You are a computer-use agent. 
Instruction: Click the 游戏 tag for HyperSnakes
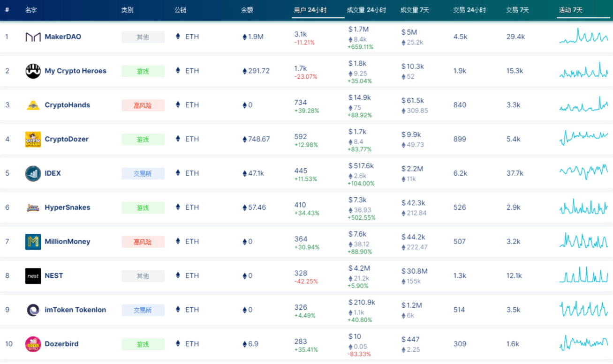pos(143,208)
